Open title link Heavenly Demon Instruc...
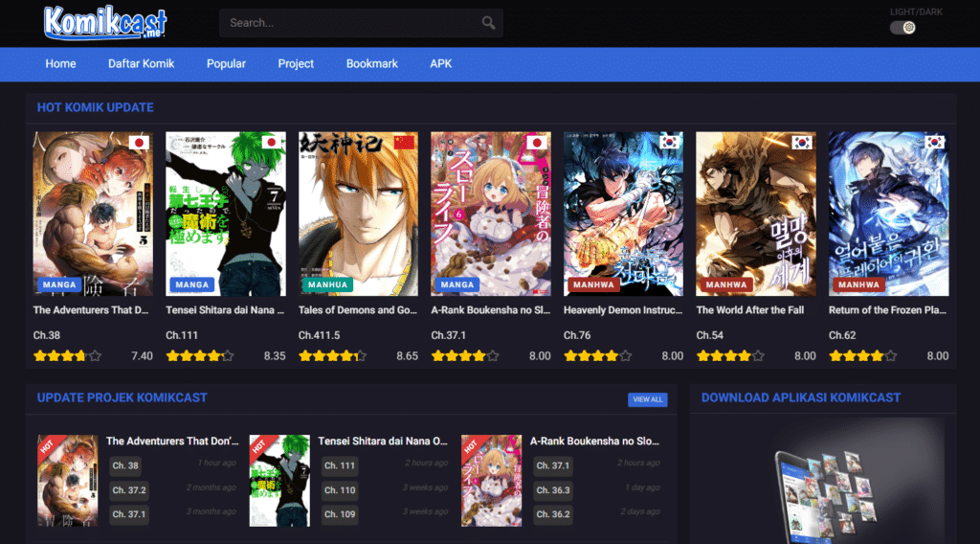This screenshot has height=544, width=980. point(623,310)
